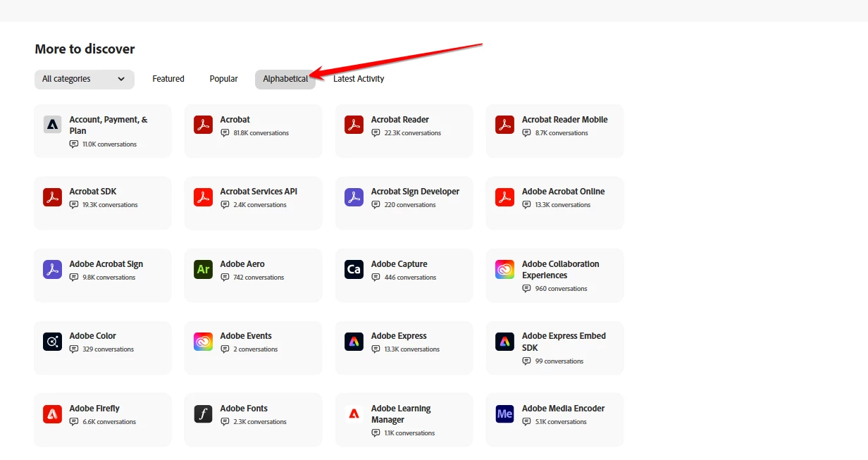The image size is (868, 460).
Task: Open the All categories dropdown
Action: [x=85, y=79]
